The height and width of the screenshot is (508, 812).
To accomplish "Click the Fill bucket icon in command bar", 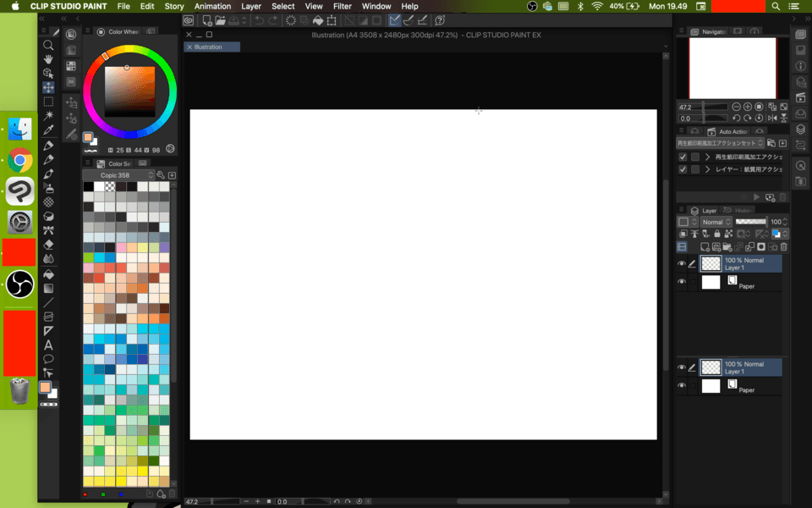I will (318, 20).
